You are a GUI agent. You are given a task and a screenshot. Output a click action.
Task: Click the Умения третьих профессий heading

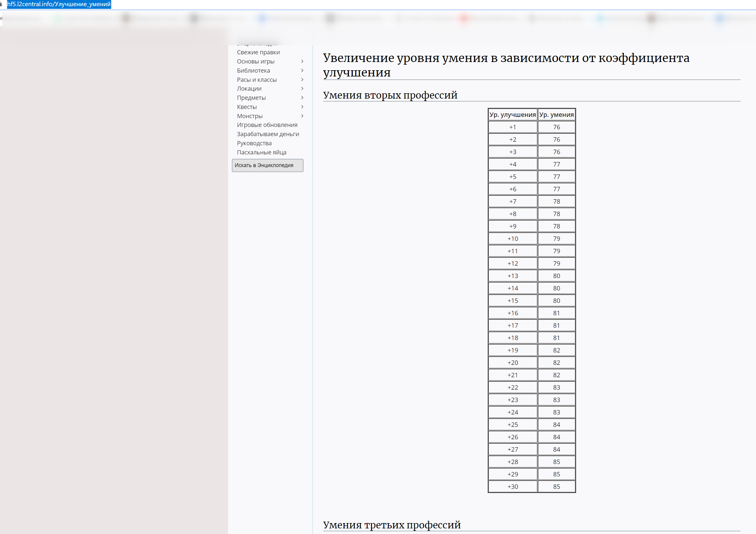click(391, 525)
